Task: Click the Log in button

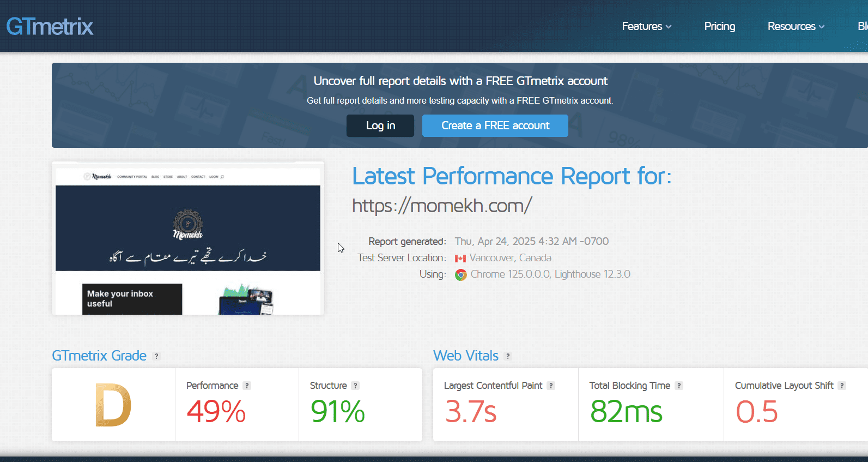Action: coord(380,125)
